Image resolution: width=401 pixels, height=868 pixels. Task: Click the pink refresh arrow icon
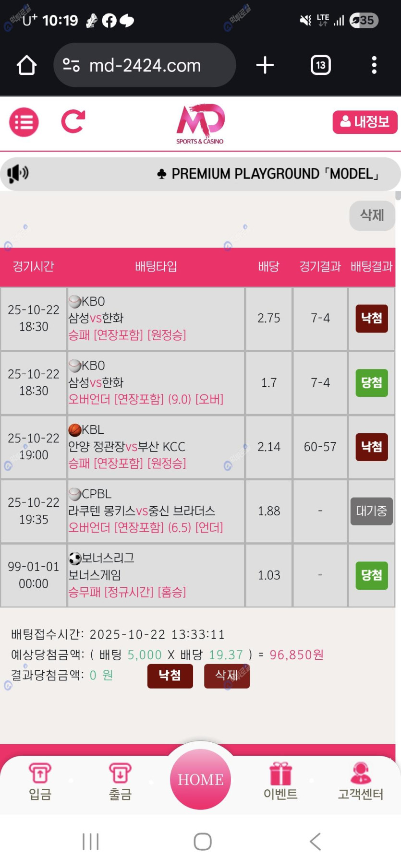[73, 121]
